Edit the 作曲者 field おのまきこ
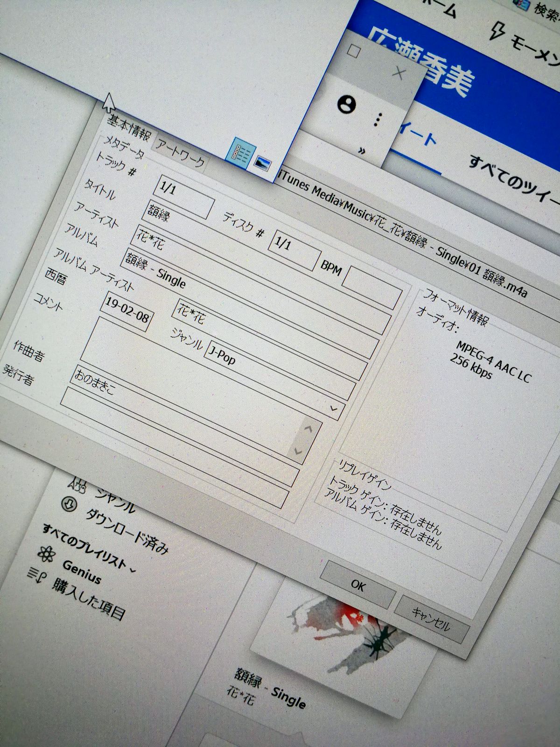The height and width of the screenshot is (747, 560). coord(185,425)
